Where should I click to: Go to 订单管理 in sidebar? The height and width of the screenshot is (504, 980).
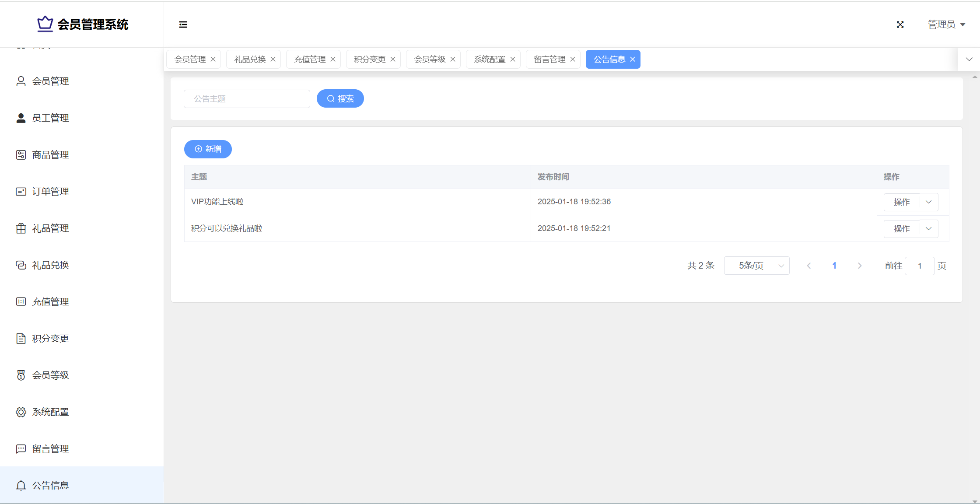50,192
